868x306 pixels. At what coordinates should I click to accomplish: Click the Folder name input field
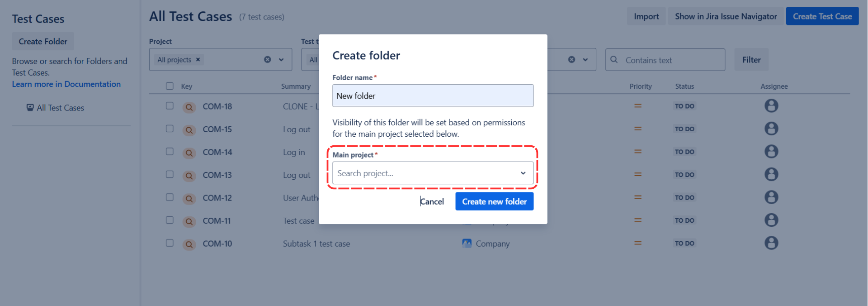[x=433, y=96]
